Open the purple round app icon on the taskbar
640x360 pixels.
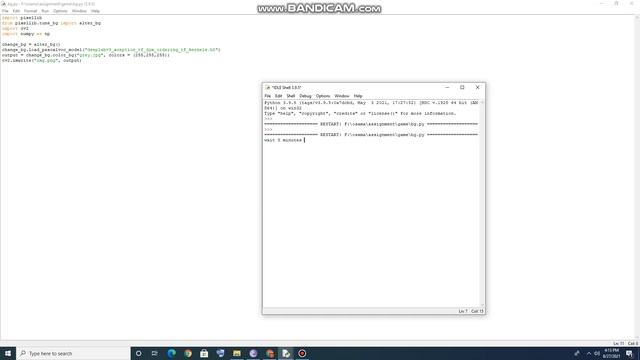point(253,353)
